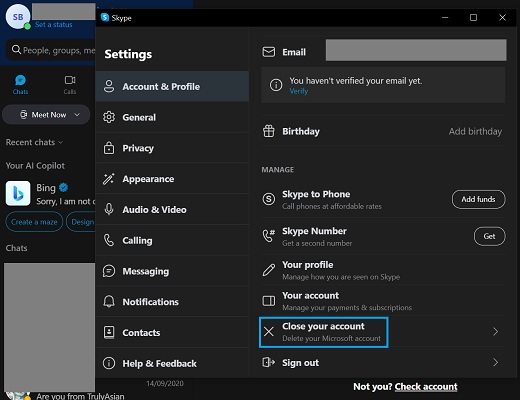Viewport: 520px width, 400px height.
Task: Click the gear icon beside General
Action: [109, 117]
